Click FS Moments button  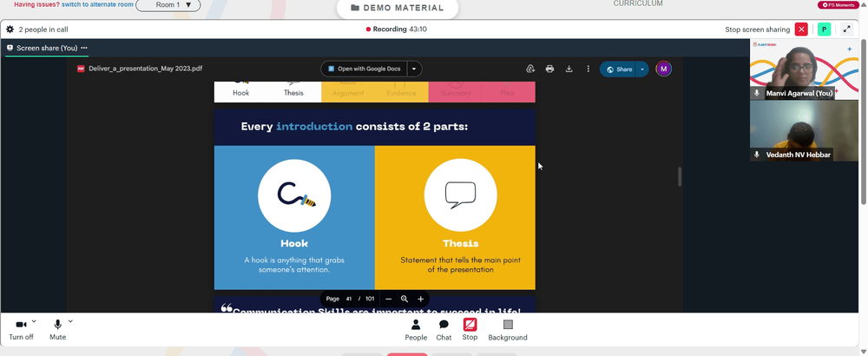pyautogui.click(x=838, y=5)
